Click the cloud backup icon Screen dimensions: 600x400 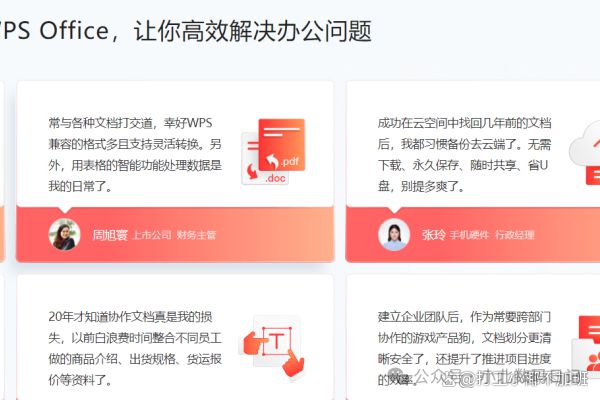coord(584,153)
